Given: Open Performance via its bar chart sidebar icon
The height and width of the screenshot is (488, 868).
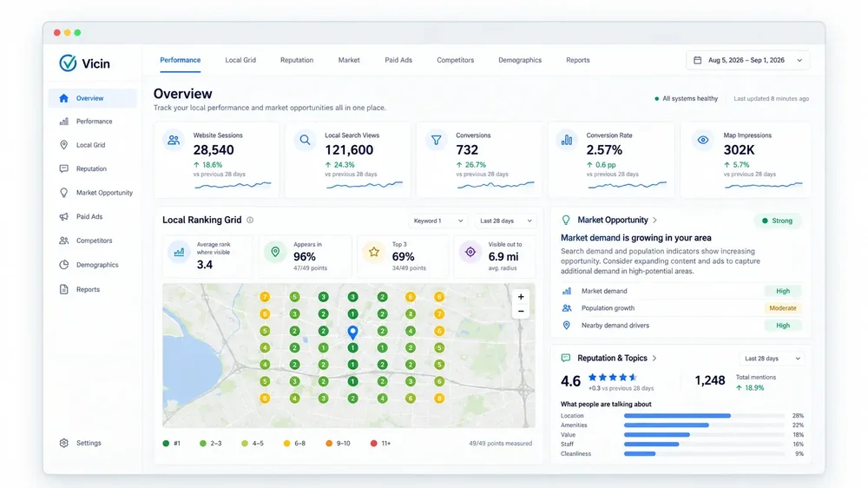Looking at the screenshot, I should pyautogui.click(x=63, y=122).
